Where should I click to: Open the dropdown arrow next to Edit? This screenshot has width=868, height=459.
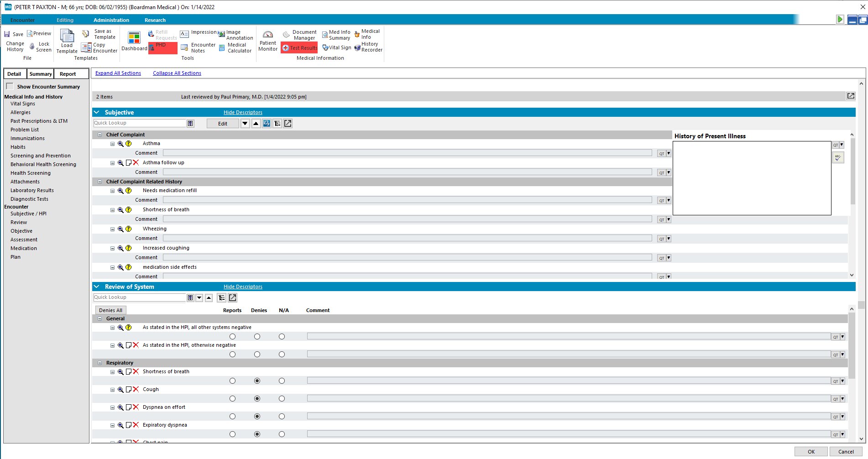pos(245,124)
